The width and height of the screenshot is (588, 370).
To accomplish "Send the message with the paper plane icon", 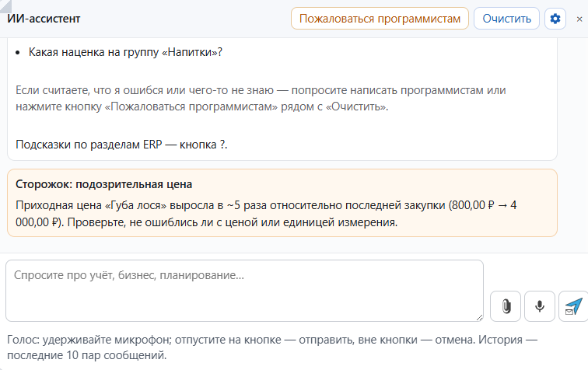I will coord(573,306).
